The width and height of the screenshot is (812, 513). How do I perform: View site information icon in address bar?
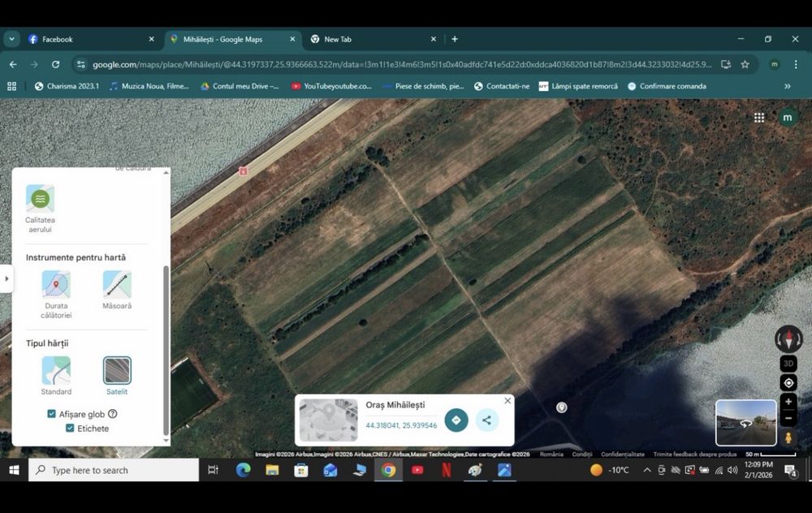[x=80, y=65]
